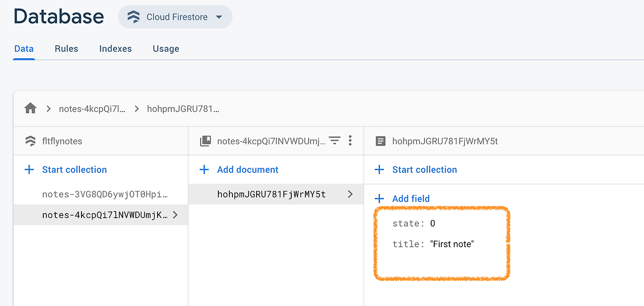Click the plus icon next to Add field
Viewport: 644px width, 306px height.
379,198
